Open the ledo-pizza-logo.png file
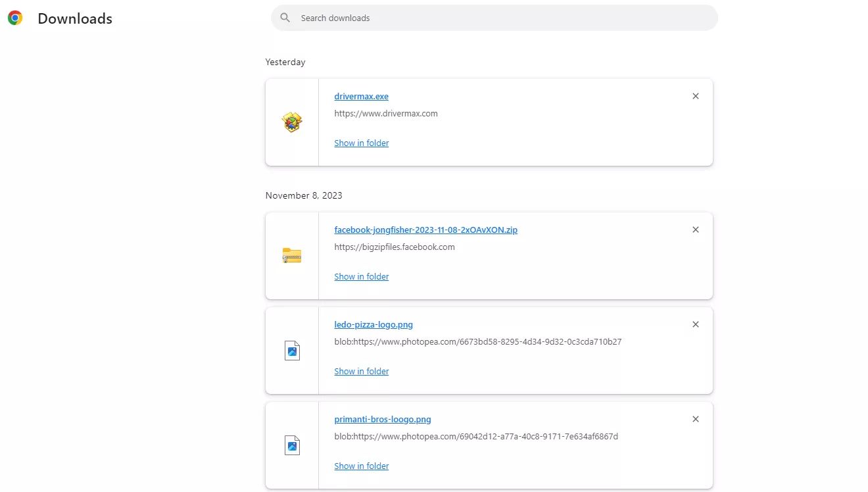The height and width of the screenshot is (492, 868). (374, 324)
